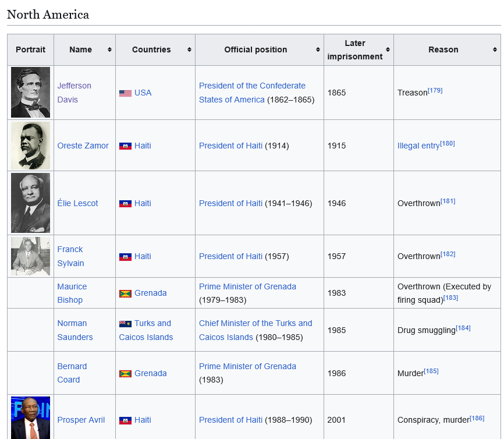The height and width of the screenshot is (439, 504).
Task: Open the Élie Lescot article link
Action: point(77,203)
